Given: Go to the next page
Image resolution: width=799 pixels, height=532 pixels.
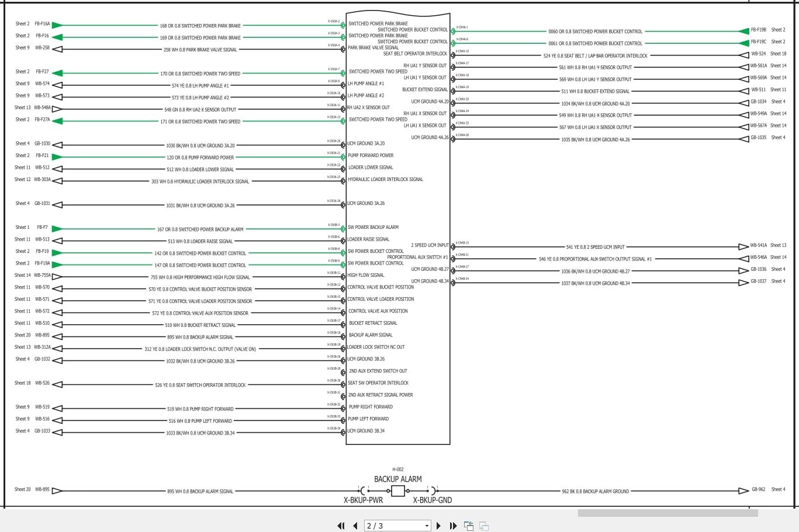Looking at the screenshot, I should pyautogui.click(x=438, y=526).
